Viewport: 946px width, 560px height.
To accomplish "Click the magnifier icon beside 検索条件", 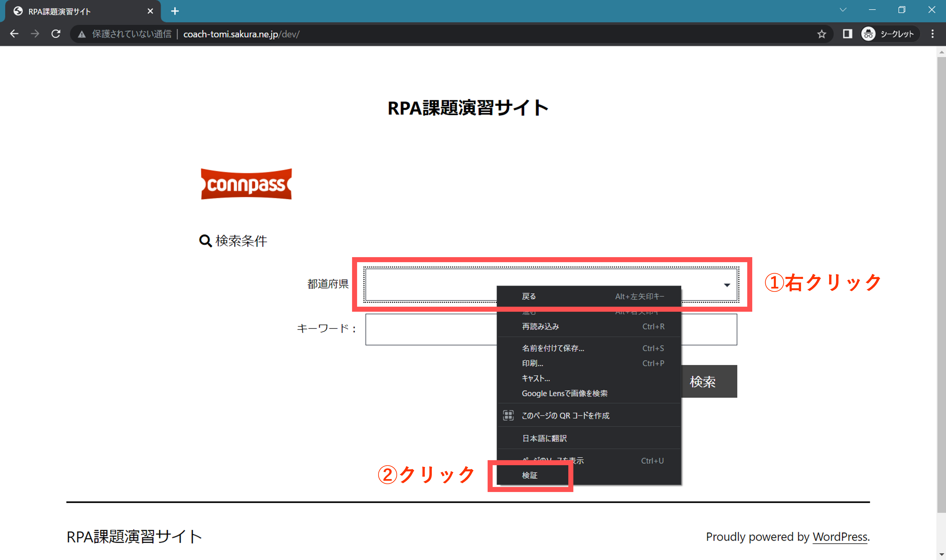I will coord(205,240).
